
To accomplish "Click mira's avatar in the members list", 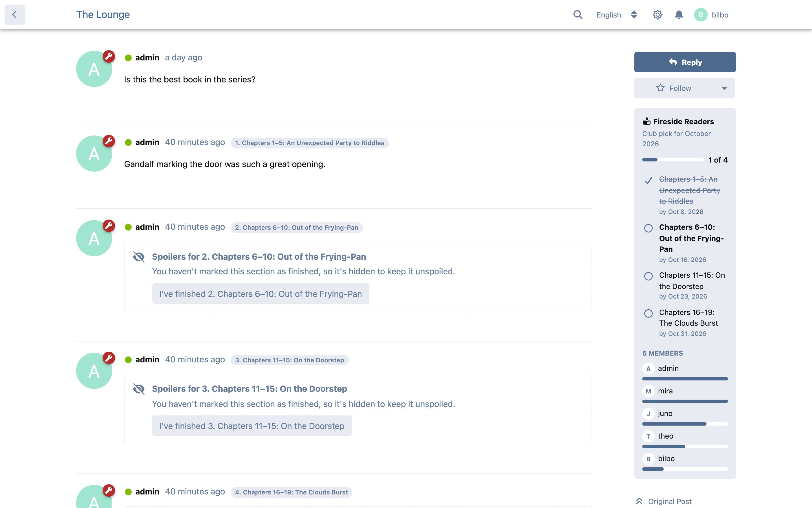I will click(648, 391).
